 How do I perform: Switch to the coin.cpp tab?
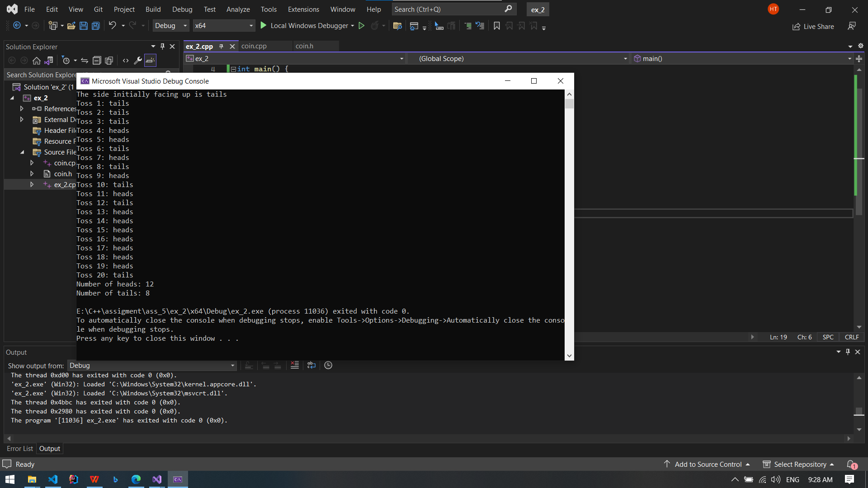(254, 46)
